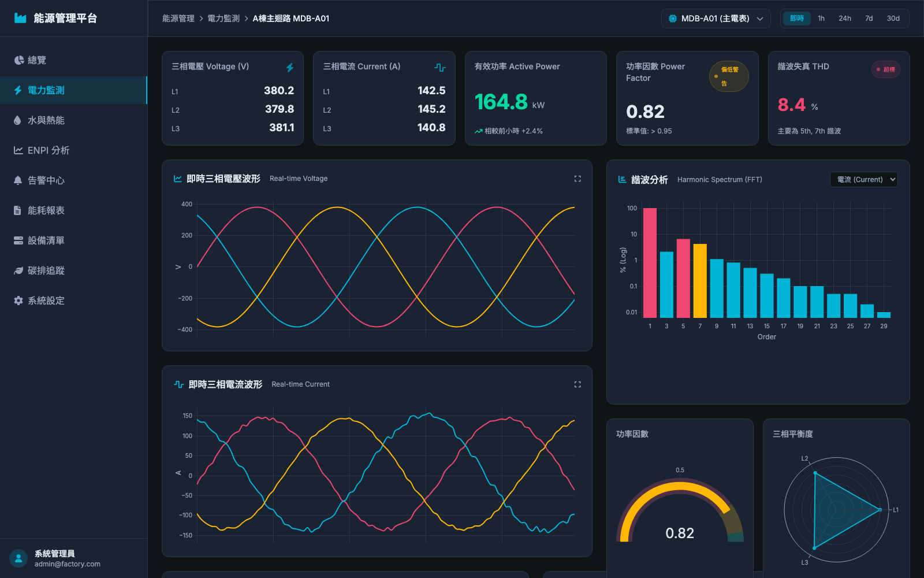
Task: Expand the real-time current waveform chart fullscreen
Action: [577, 384]
